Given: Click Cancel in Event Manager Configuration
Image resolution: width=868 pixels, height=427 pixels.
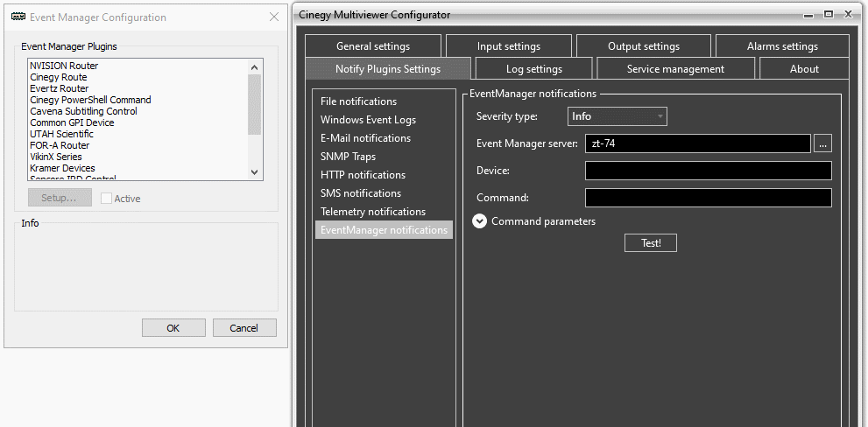Looking at the screenshot, I should pyautogui.click(x=244, y=328).
